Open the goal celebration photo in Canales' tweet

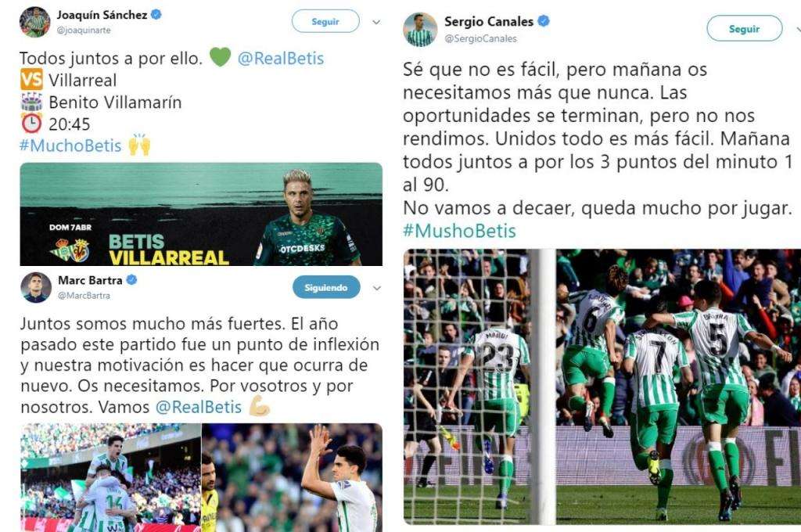602,386
